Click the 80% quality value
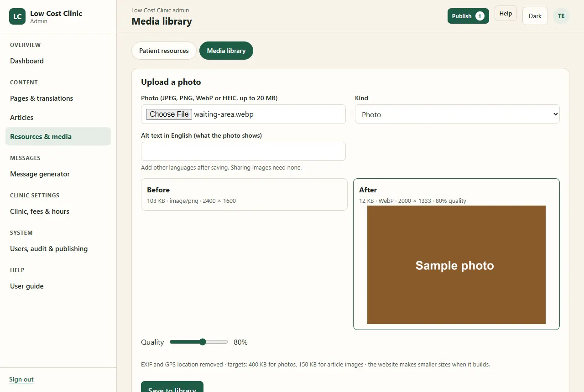 coord(240,342)
